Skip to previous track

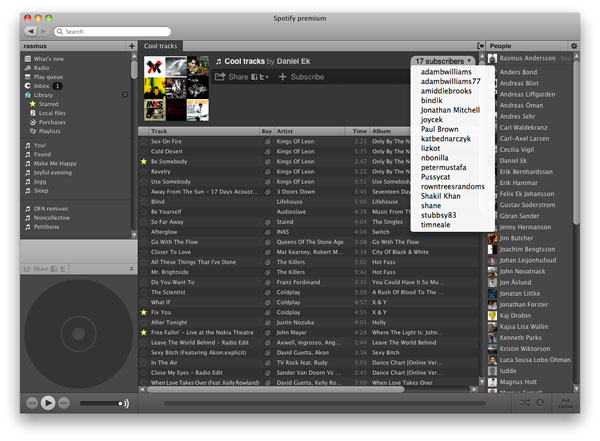click(x=32, y=403)
